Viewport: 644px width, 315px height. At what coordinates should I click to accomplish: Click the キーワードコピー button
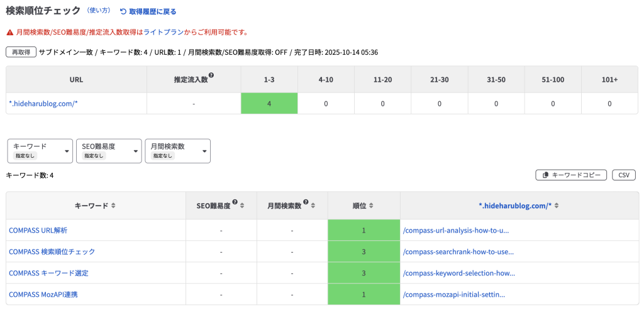tap(571, 175)
